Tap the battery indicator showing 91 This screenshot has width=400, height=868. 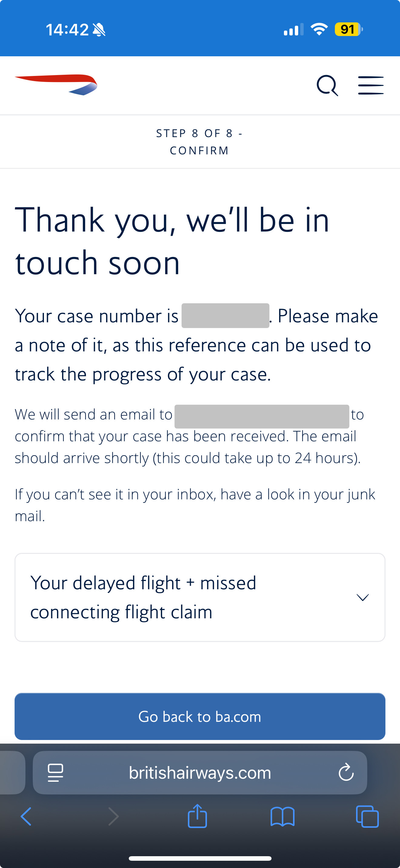[x=349, y=29]
